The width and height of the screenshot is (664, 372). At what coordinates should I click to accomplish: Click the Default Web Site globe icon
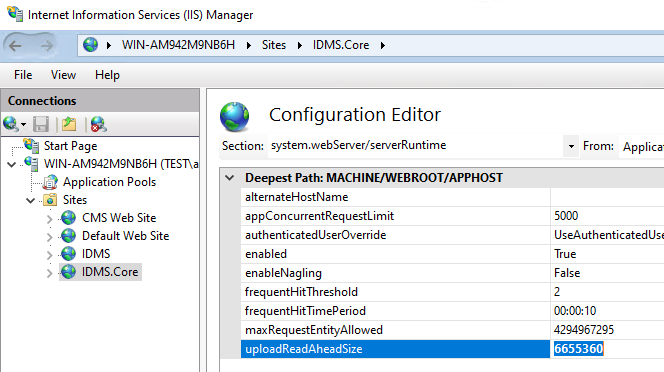click(69, 236)
